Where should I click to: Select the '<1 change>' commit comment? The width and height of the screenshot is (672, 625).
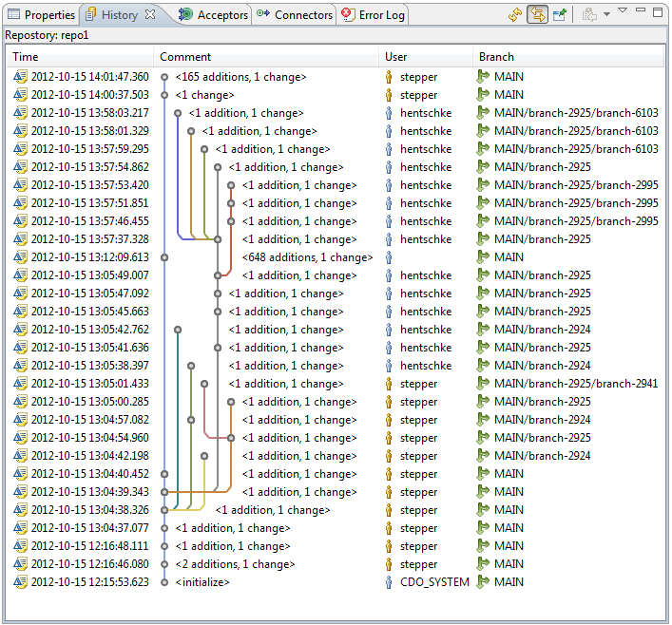[x=205, y=95]
